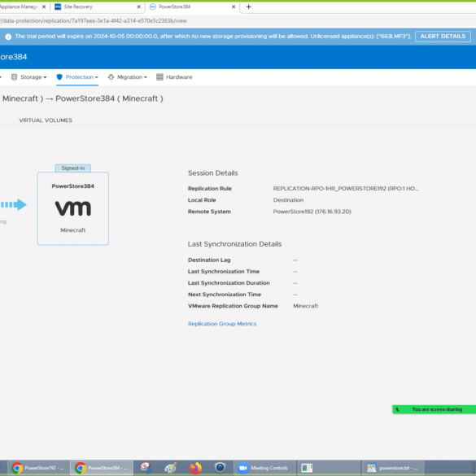Image resolution: width=476 pixels, height=476 pixels.
Task: Open Firefox from the taskbar
Action: (195, 468)
